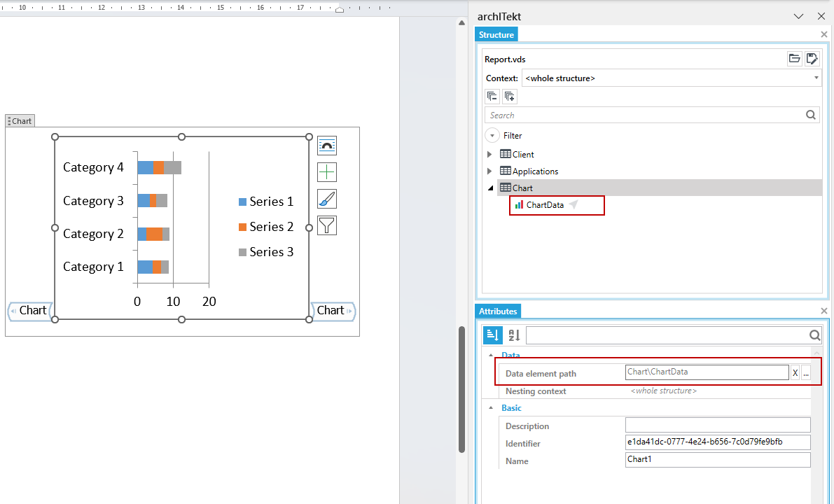The width and height of the screenshot is (834, 504).
Task: Click the Identifier field
Action: click(x=718, y=442)
